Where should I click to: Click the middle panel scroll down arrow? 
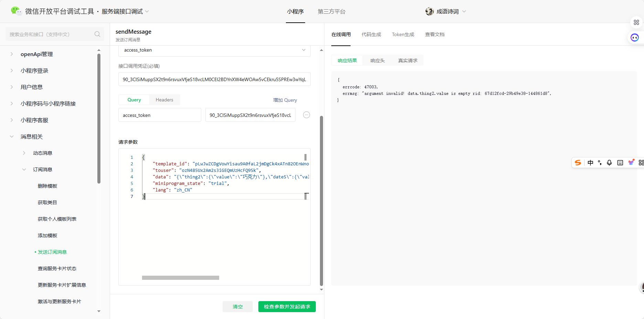coord(321,289)
